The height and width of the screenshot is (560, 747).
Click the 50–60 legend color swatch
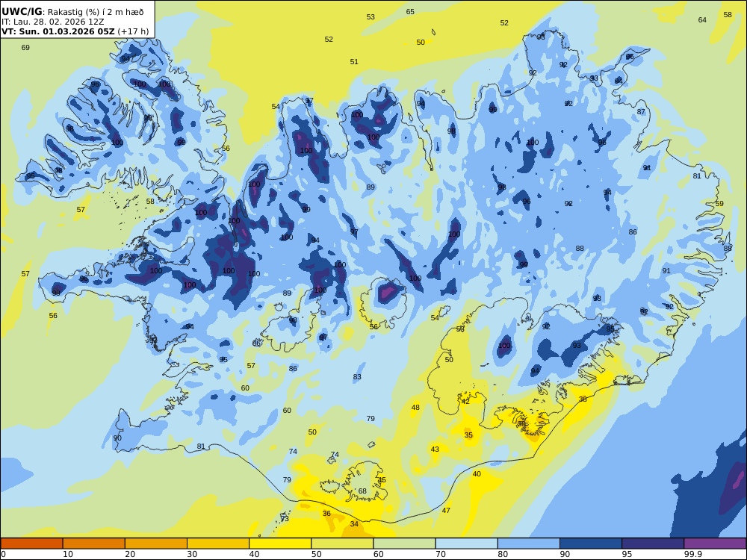coord(342,544)
